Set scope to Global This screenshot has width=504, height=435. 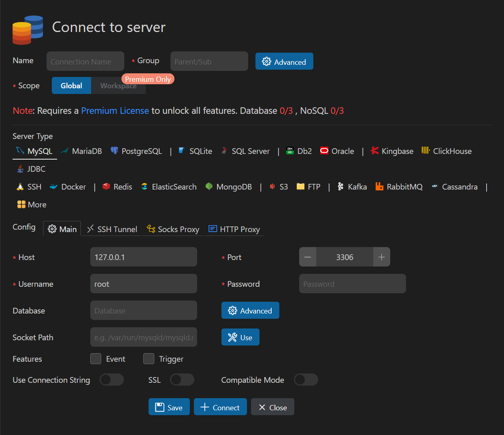click(x=71, y=85)
